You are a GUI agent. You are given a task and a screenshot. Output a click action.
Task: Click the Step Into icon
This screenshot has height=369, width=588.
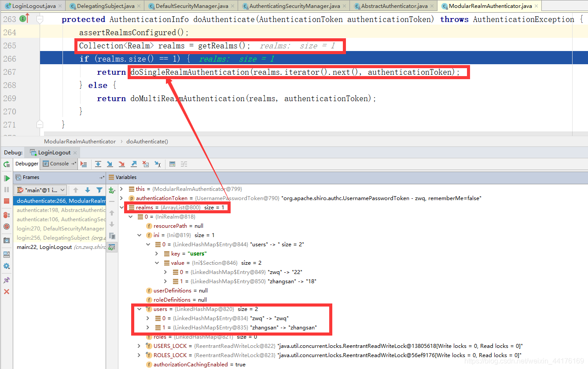click(110, 164)
